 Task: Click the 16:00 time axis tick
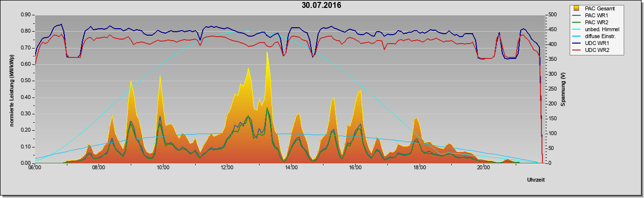355,167
